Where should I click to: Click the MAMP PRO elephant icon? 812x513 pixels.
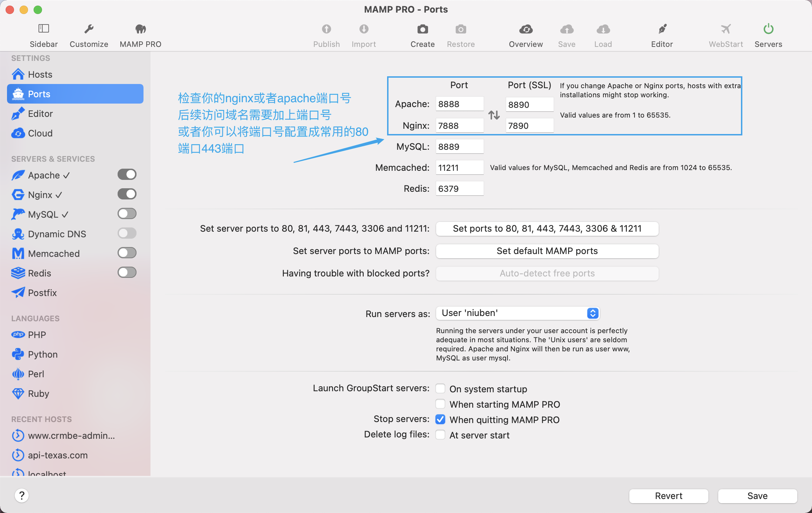[x=140, y=29]
